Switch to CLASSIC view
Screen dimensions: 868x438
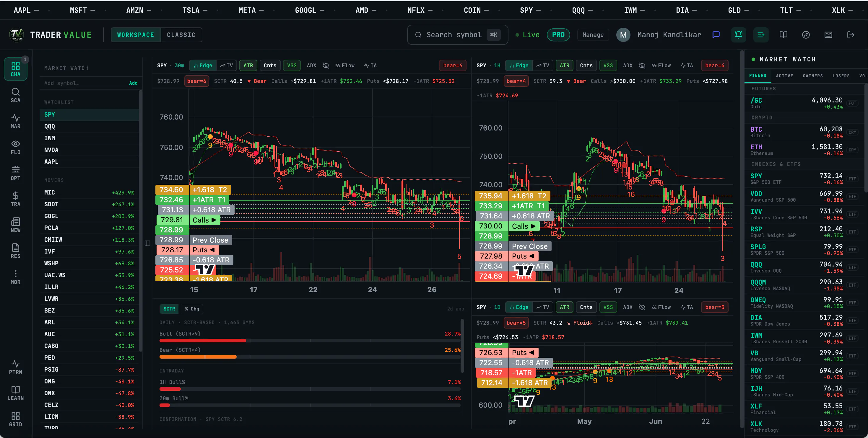coord(181,35)
